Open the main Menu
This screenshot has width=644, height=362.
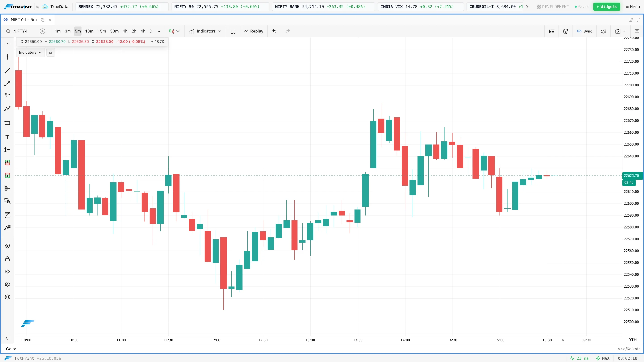[x=633, y=7]
